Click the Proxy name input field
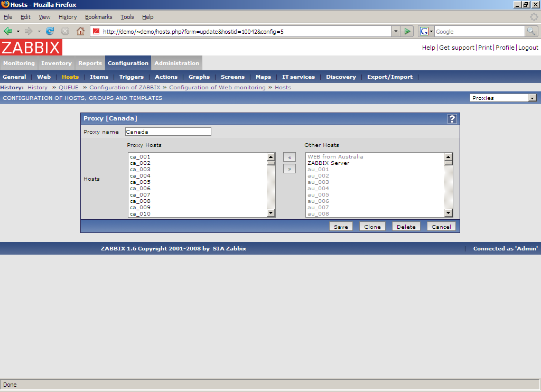The height and width of the screenshot is (392, 541). 168,132
